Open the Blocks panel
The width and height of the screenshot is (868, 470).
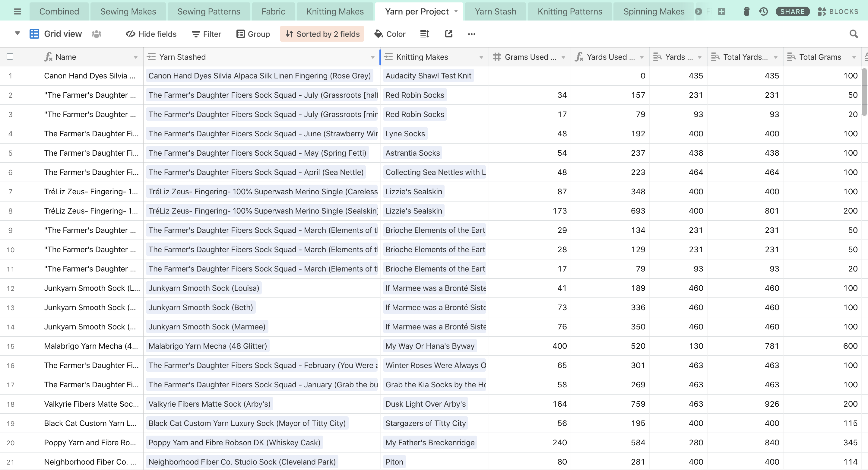click(x=838, y=11)
